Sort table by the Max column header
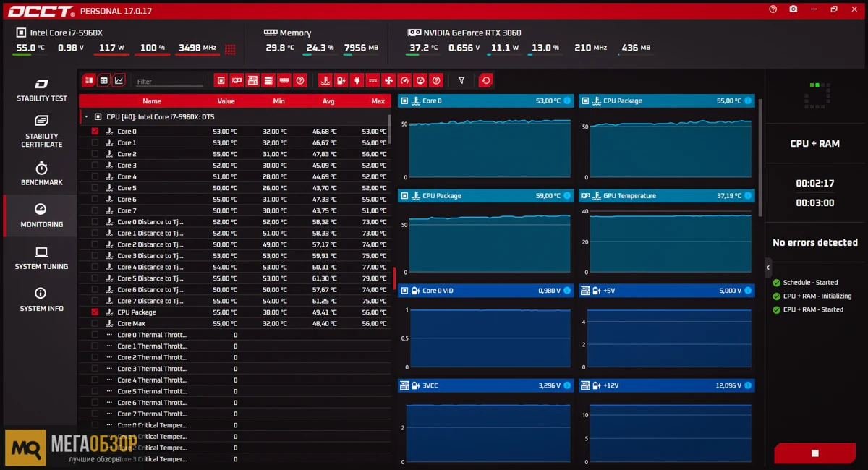The width and height of the screenshot is (868, 470). pos(378,101)
